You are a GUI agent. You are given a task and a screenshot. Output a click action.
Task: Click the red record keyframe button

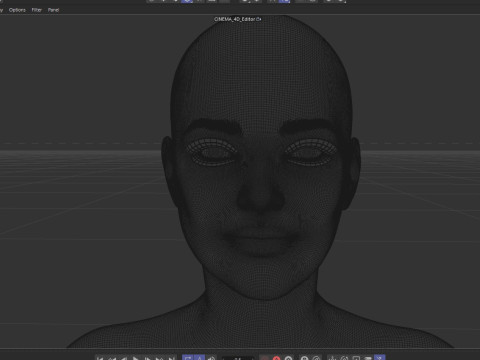276,358
